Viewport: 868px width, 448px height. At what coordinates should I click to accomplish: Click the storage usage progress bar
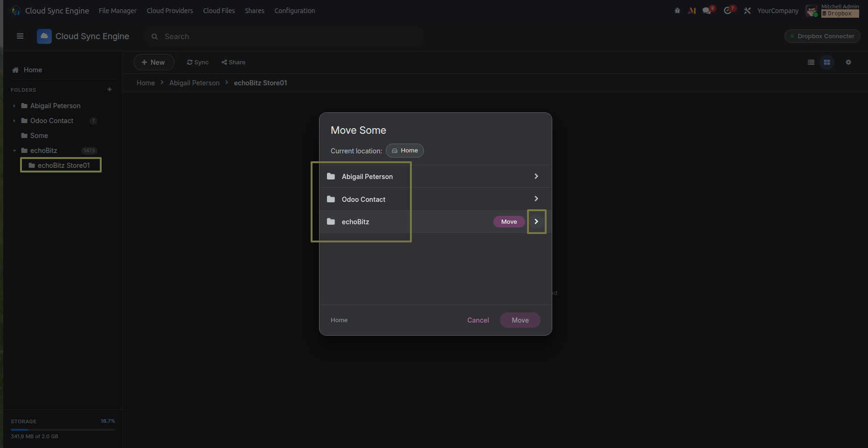(x=63, y=430)
